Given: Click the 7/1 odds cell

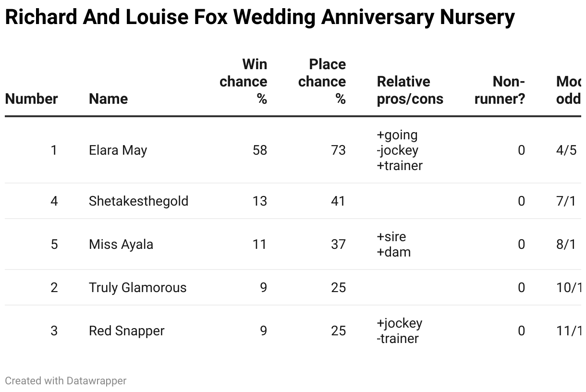Looking at the screenshot, I should click(x=566, y=201).
